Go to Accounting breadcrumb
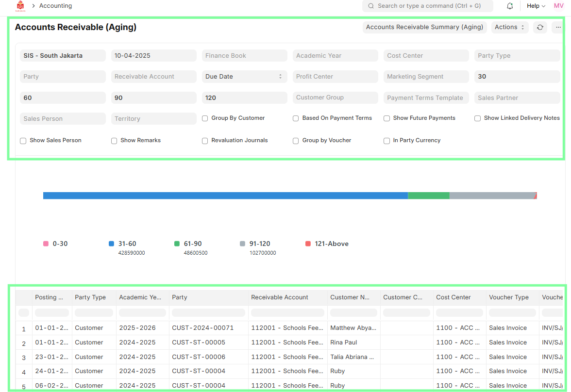Viewport: 571px width, 392px height. click(55, 6)
